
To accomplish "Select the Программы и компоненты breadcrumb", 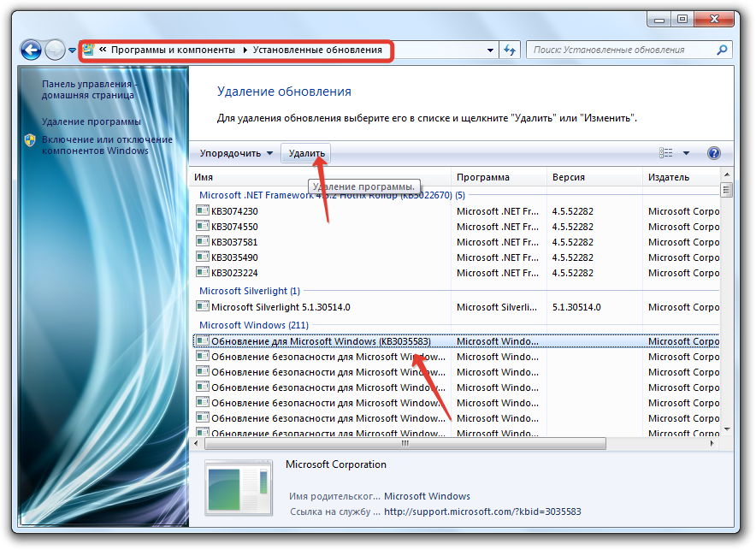I will click(x=173, y=50).
